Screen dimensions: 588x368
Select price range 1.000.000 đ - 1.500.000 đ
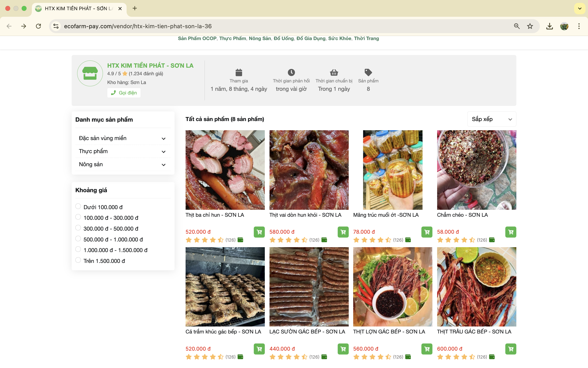point(78,249)
